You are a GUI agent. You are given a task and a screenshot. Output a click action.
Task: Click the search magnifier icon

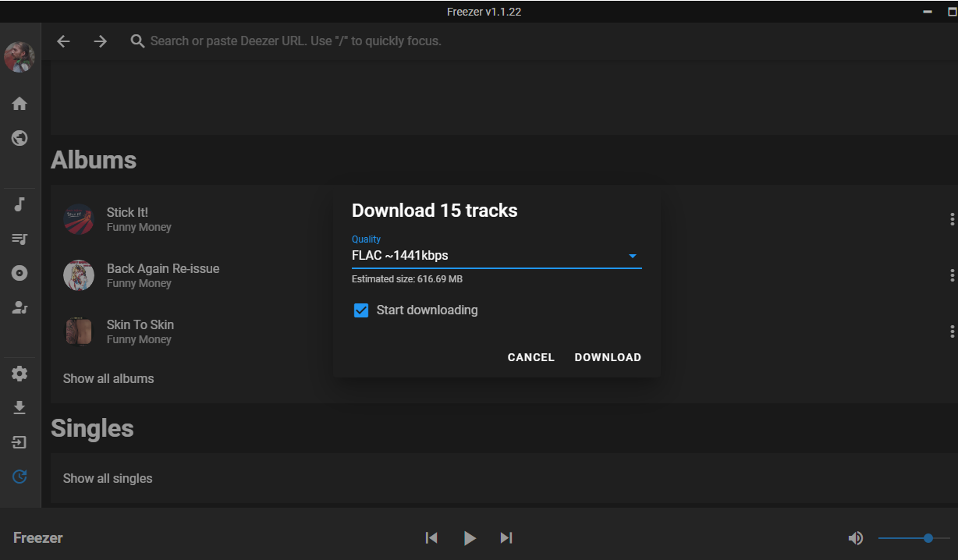[137, 41]
